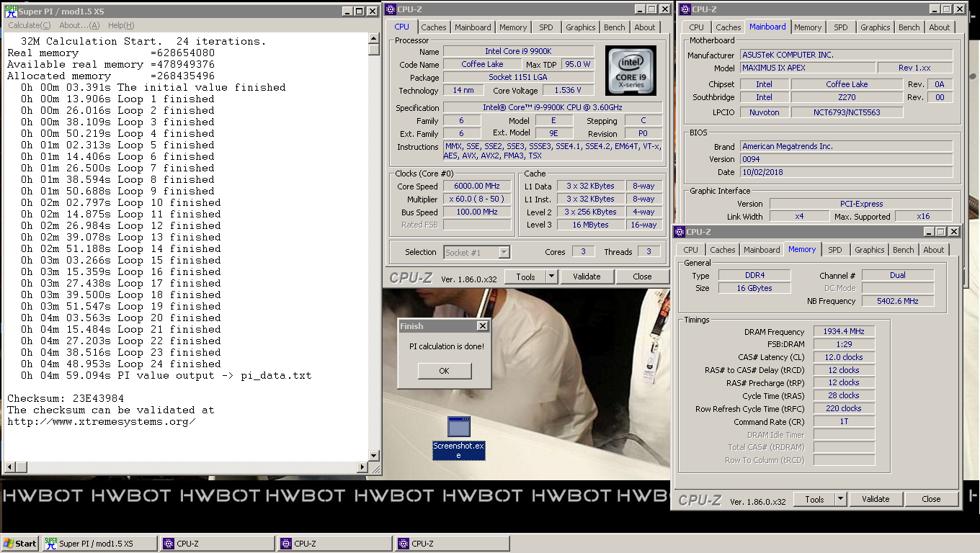This screenshot has width=980, height=553.
Task: Click Close button in Memory window
Action: pyautogui.click(x=931, y=499)
